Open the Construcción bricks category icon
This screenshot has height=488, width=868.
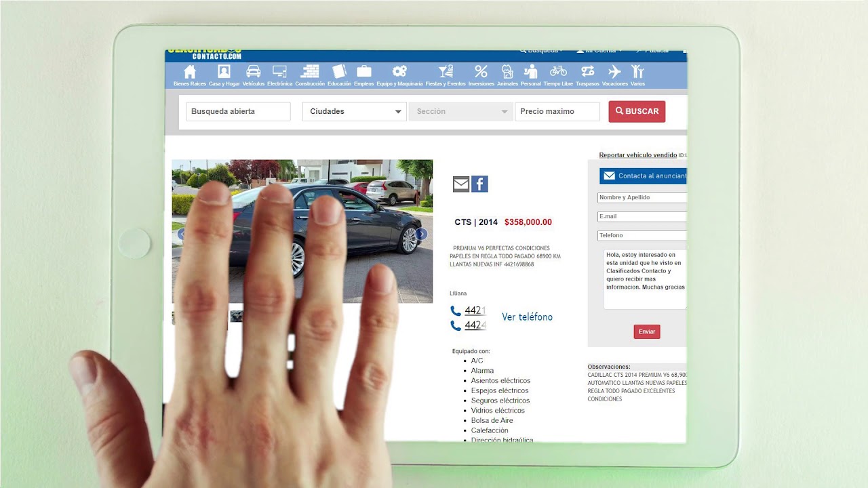310,72
